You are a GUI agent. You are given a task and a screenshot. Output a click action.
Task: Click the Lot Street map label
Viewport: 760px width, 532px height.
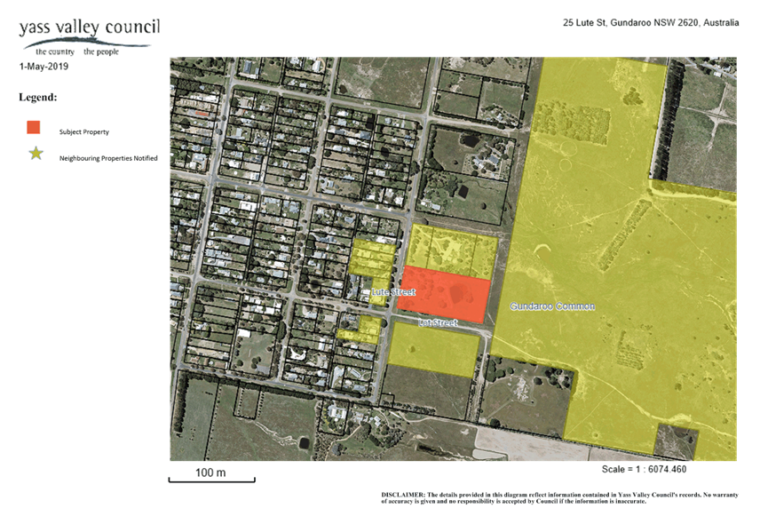click(437, 323)
